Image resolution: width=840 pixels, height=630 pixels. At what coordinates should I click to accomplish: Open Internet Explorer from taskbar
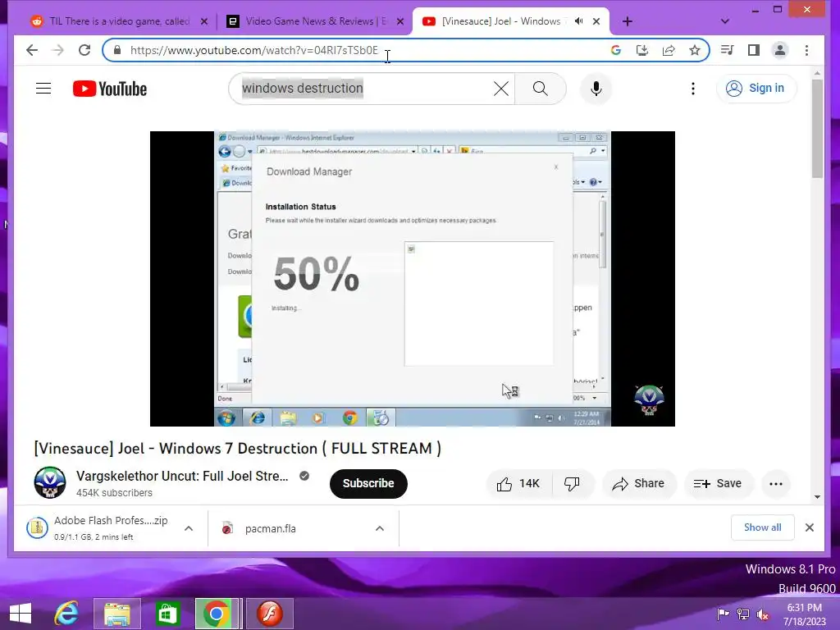point(67,614)
